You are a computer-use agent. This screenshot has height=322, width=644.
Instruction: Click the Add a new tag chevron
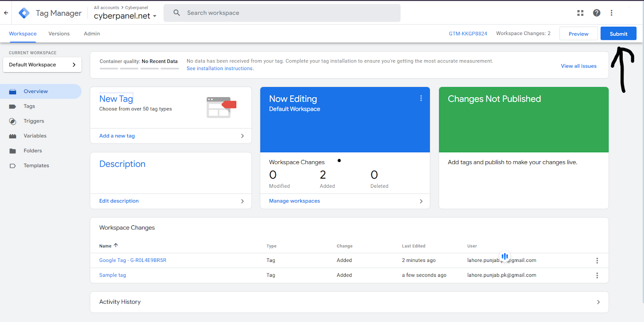click(x=242, y=136)
